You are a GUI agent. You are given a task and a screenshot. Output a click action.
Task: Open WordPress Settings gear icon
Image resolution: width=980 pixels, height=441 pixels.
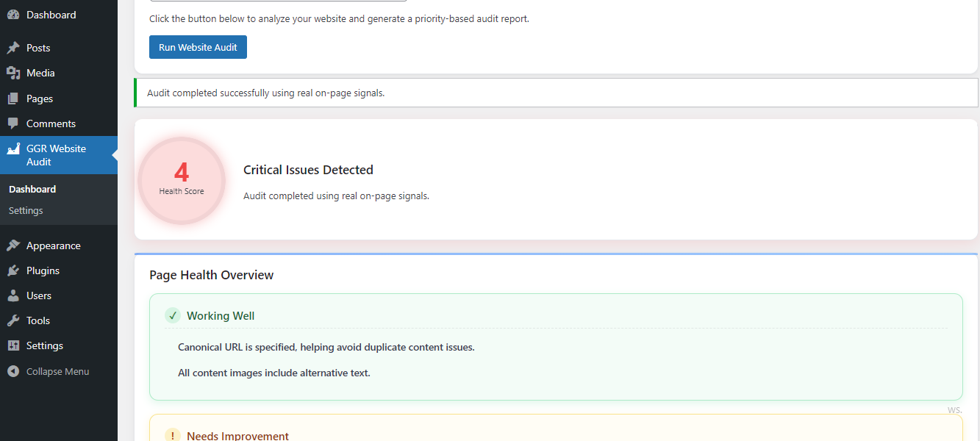pyautogui.click(x=13, y=345)
